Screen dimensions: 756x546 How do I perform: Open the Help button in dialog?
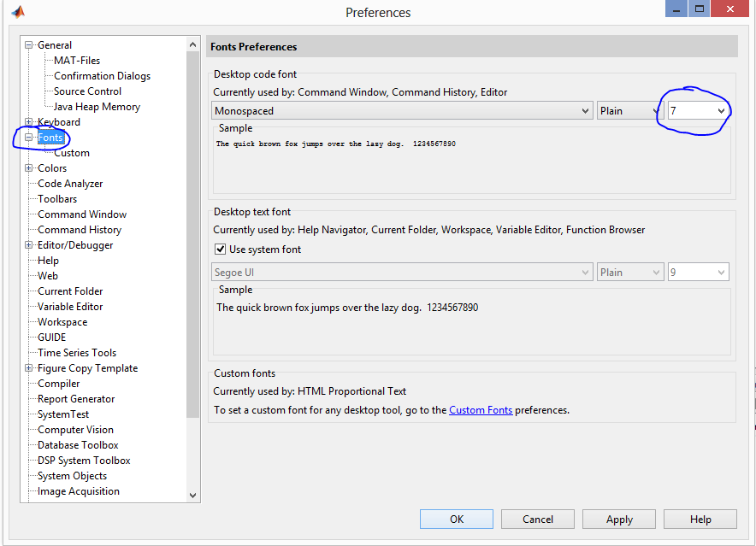pos(700,519)
